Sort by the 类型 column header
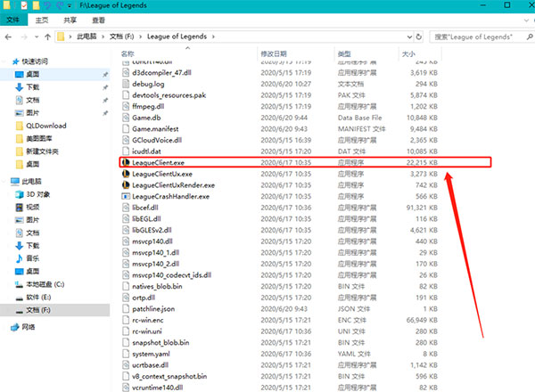The height and width of the screenshot is (392, 535). click(x=366, y=53)
